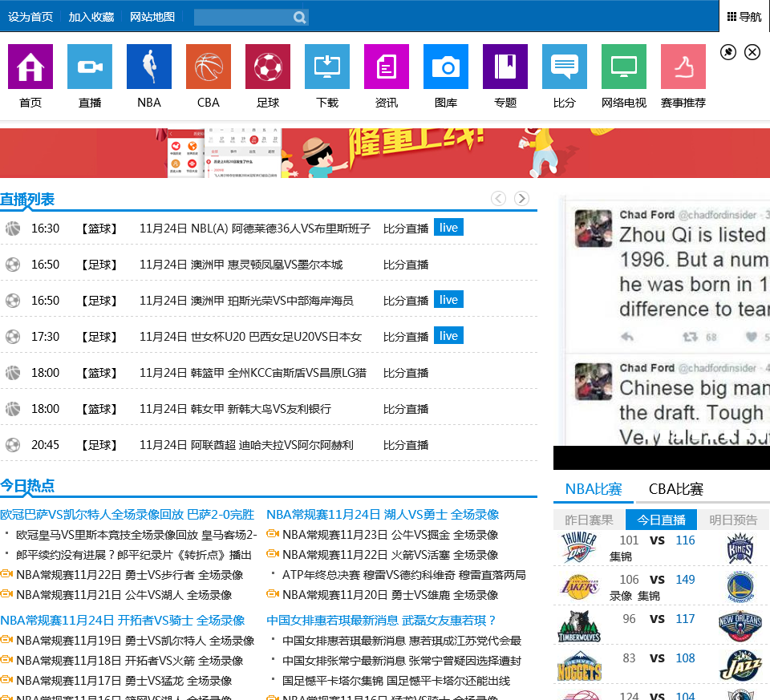This screenshot has height=700, width=770.
Task: Open the CBA basketball icon
Action: [x=209, y=67]
